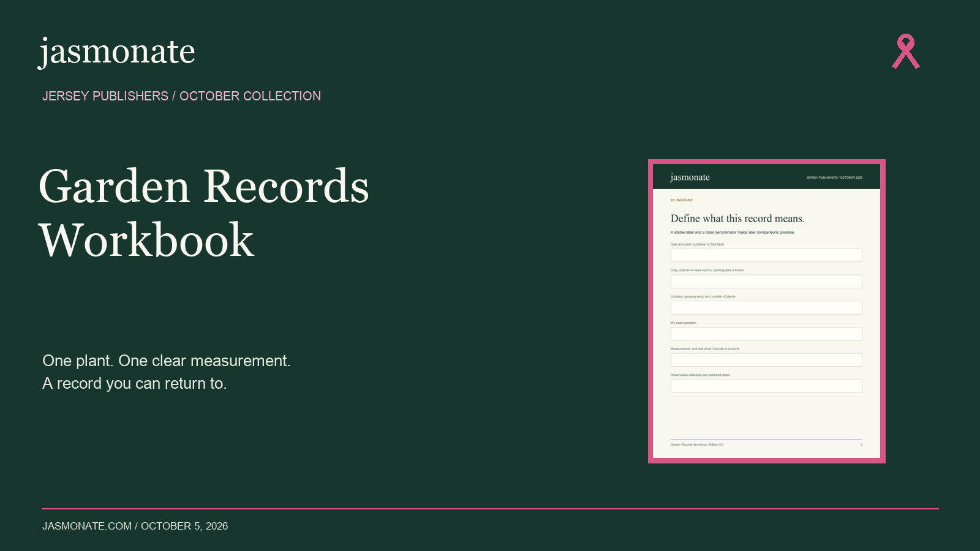Click 'A stable label and a clear denominator' sentence
Image resolution: width=980 pixels, height=551 pixels.
click(x=733, y=233)
